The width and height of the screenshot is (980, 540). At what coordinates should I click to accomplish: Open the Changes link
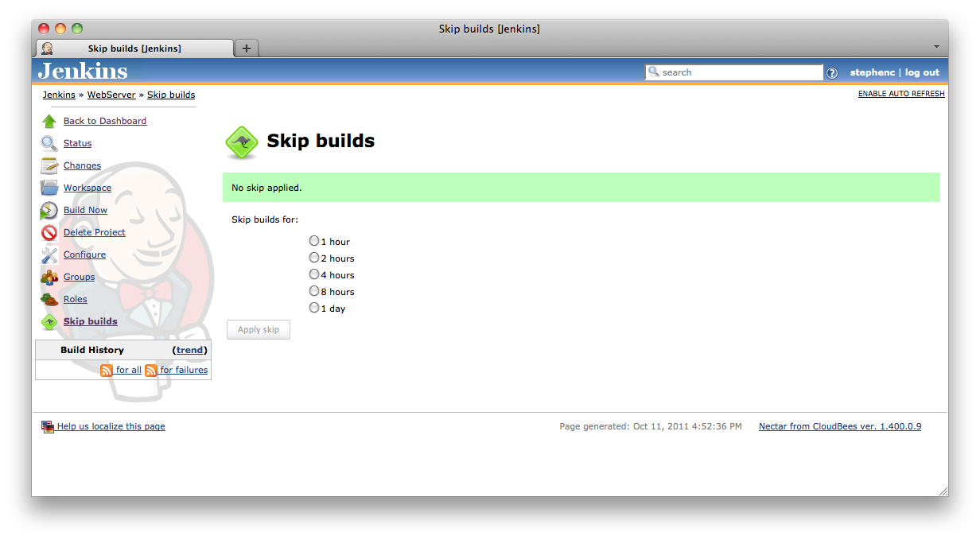pos(82,165)
